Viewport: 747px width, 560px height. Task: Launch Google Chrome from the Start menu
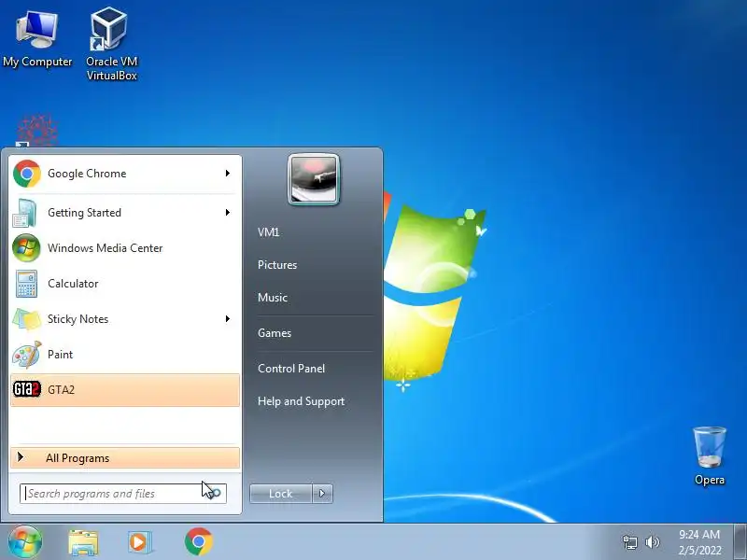(124, 174)
